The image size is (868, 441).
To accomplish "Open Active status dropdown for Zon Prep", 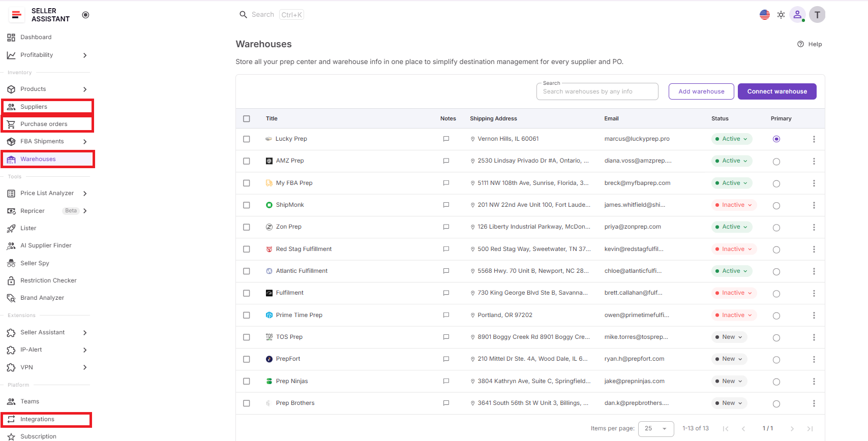I will click(731, 227).
